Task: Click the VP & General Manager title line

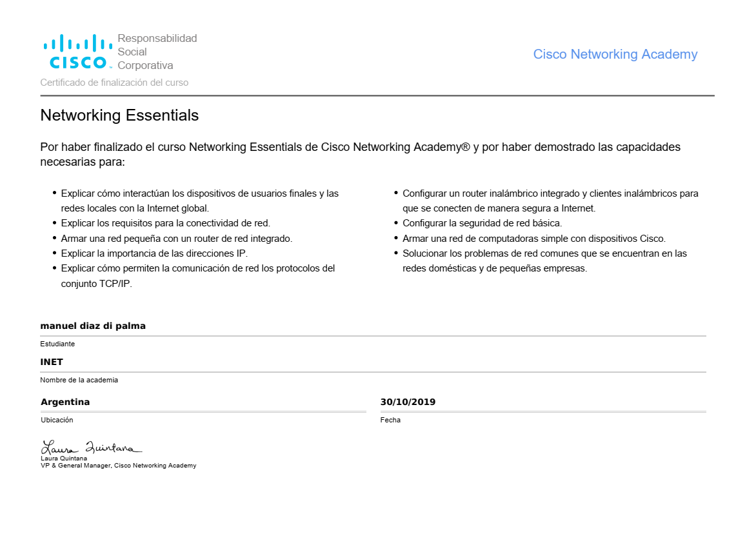Action: tap(118, 465)
